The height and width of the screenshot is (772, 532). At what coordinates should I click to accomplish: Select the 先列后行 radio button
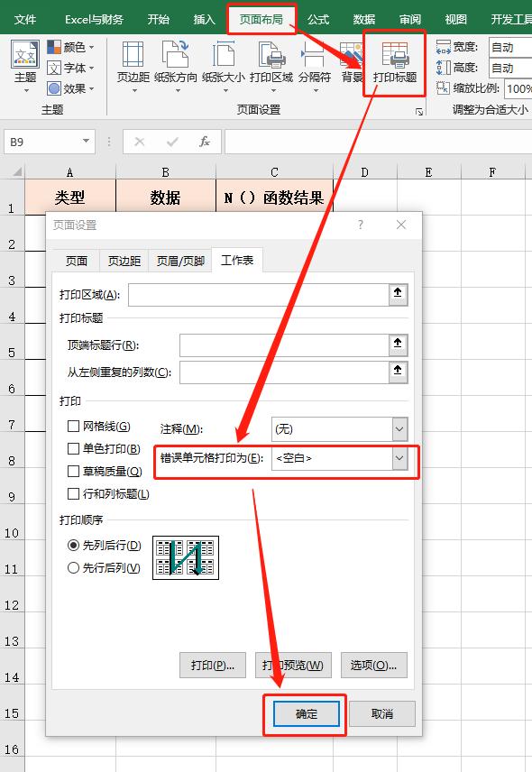(73, 545)
